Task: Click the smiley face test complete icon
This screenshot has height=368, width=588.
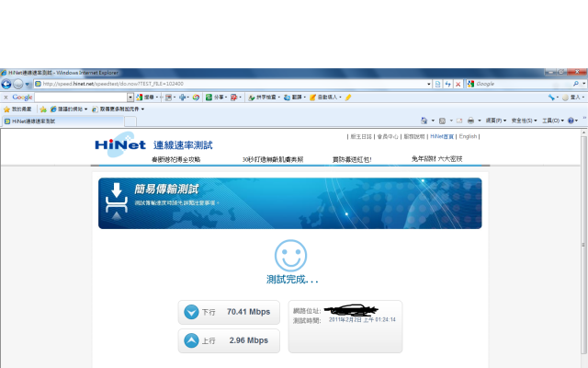Action: pos(290,256)
